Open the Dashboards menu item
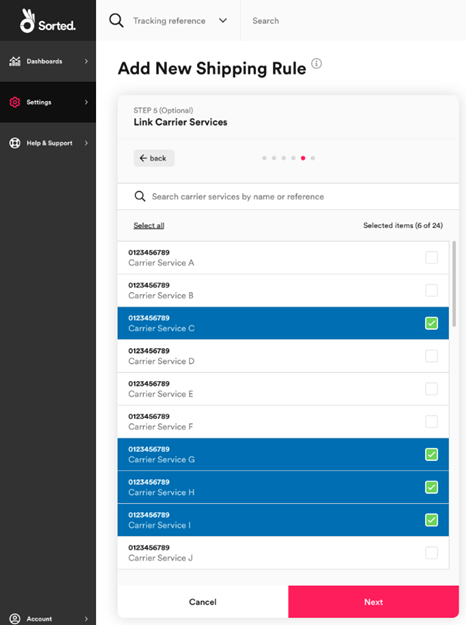Screen dimensions: 466x625 coord(48,61)
